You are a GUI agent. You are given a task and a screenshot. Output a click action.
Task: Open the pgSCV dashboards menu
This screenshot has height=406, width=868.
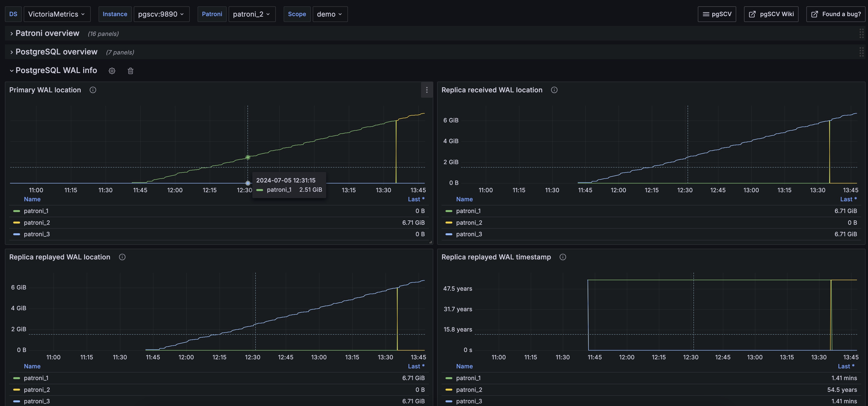[717, 14]
